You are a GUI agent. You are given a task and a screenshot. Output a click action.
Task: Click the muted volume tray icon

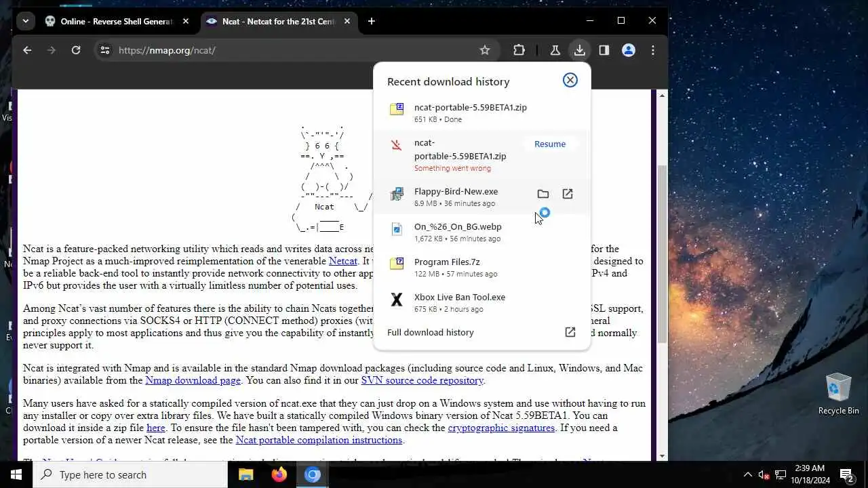(x=764, y=474)
